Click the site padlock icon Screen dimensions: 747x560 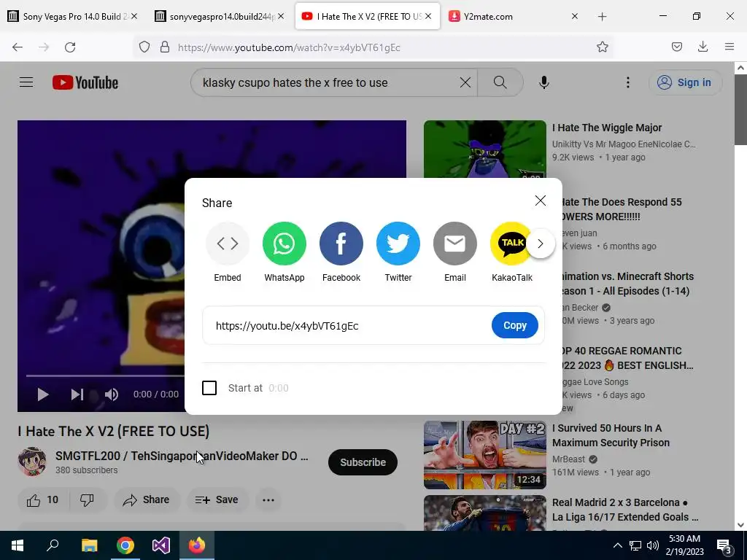pos(165,47)
